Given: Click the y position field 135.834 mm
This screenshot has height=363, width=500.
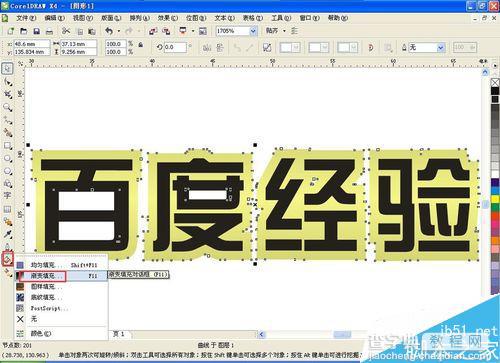Looking at the screenshot, I should (x=32, y=52).
